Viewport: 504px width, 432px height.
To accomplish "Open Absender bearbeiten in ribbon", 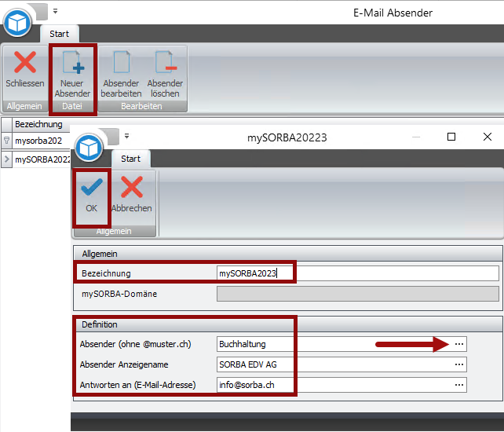I will 121,73.
